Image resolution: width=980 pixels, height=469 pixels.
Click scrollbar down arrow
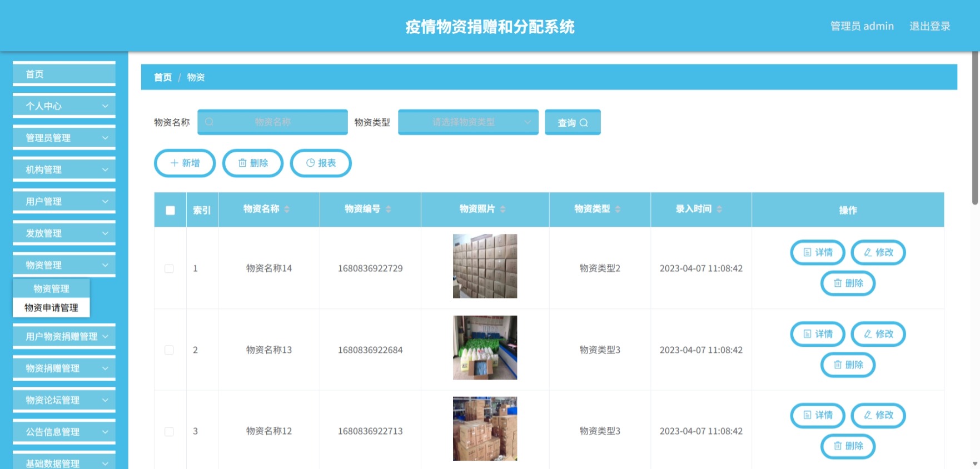click(975, 463)
